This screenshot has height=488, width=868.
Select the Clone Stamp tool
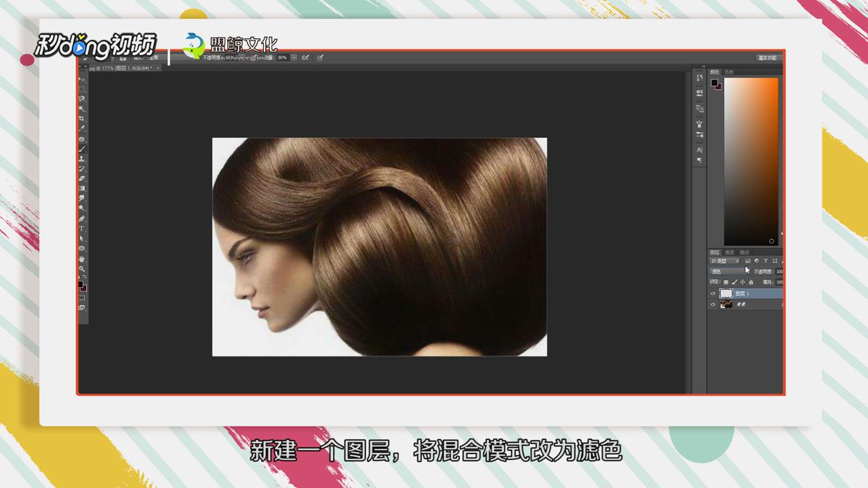tap(83, 158)
